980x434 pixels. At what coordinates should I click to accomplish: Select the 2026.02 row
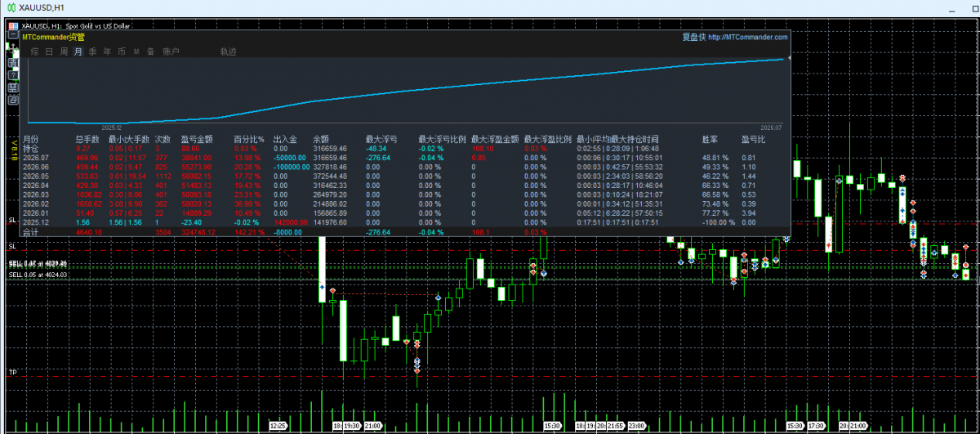[405, 203]
